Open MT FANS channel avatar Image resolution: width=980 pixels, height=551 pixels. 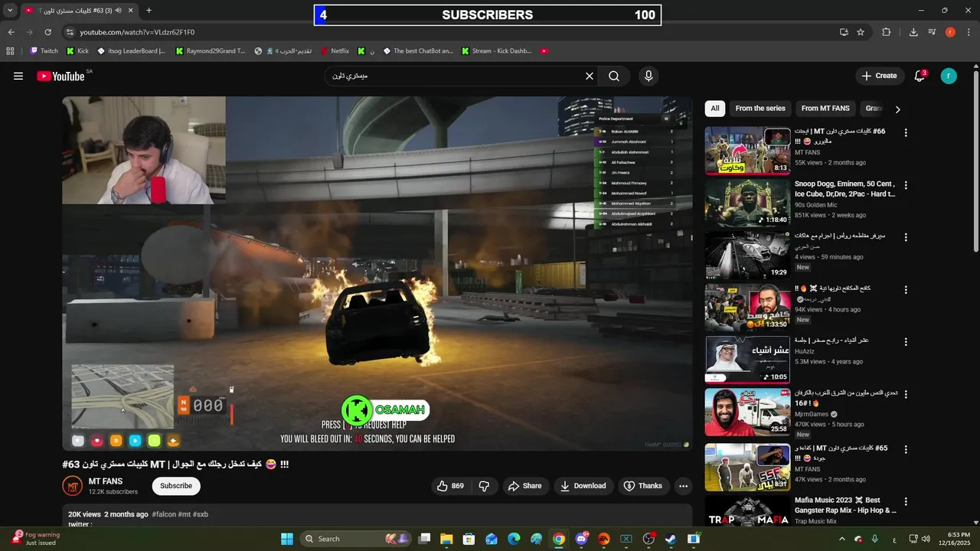72,486
